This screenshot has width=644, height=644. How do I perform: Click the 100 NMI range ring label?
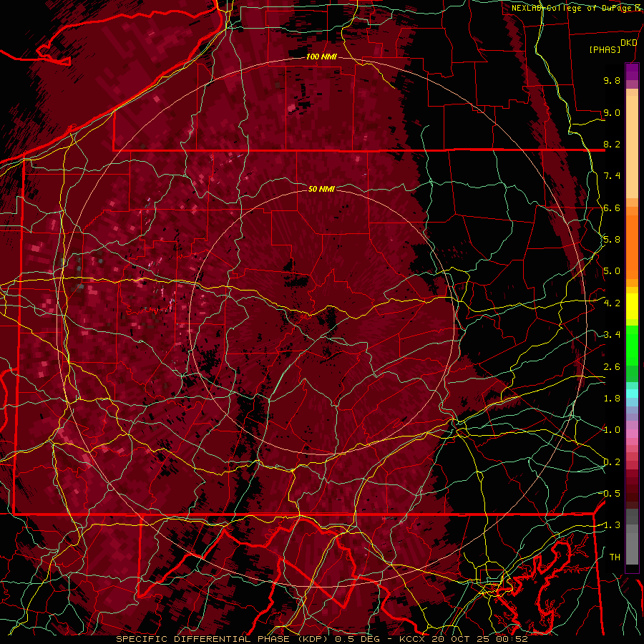click(321, 57)
